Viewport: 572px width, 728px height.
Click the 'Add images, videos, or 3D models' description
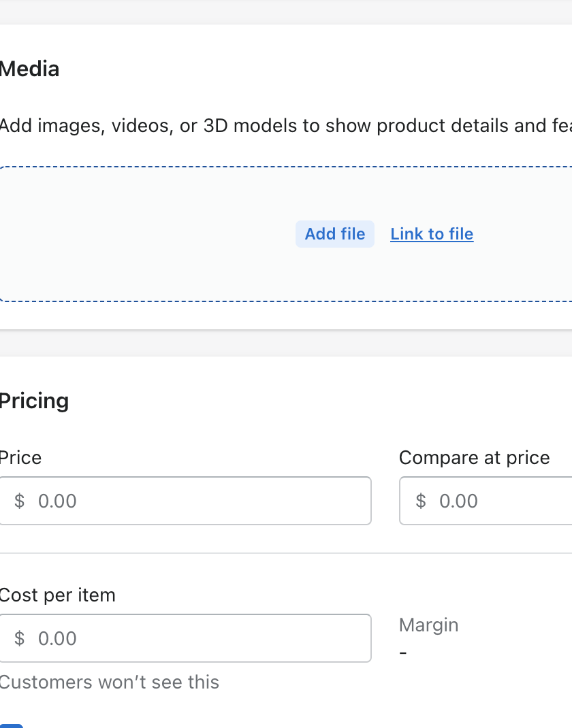pyautogui.click(x=286, y=126)
